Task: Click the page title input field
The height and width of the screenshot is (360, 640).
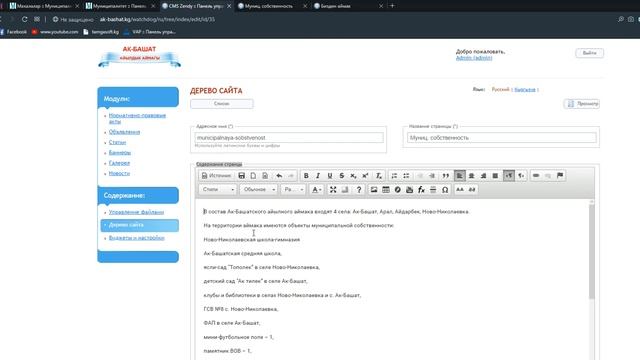Action: [x=502, y=138]
